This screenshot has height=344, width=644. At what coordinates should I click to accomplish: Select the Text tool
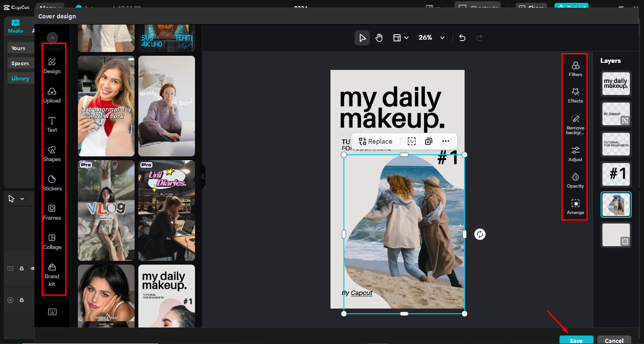pos(52,124)
